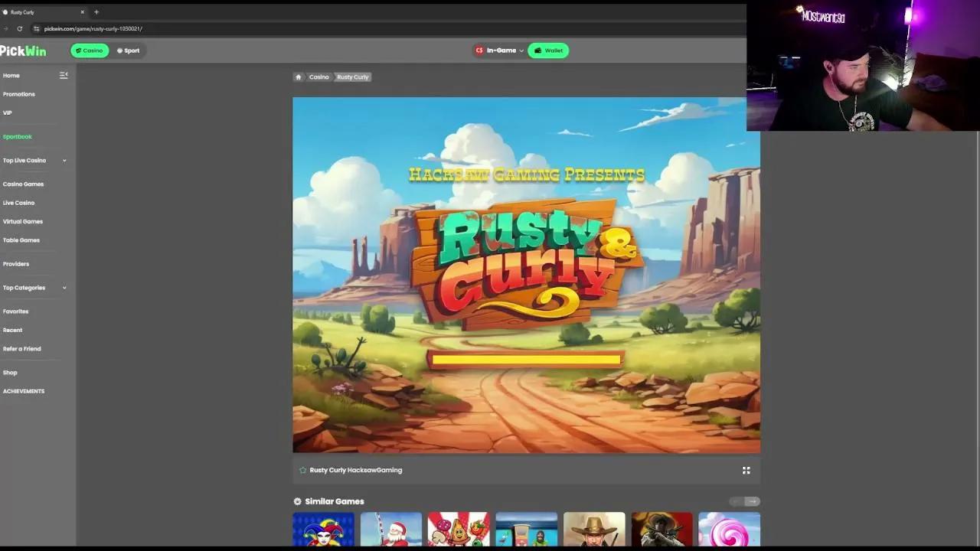The image size is (980, 551).
Task: Collapse the sidebar menu icon
Action: click(x=64, y=75)
